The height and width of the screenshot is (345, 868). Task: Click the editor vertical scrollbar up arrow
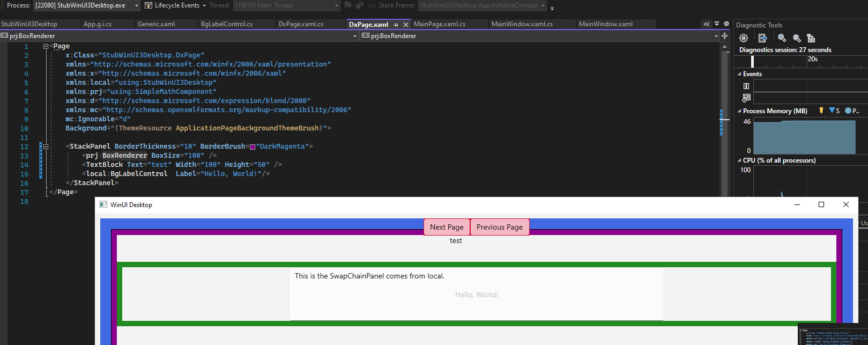[725, 47]
